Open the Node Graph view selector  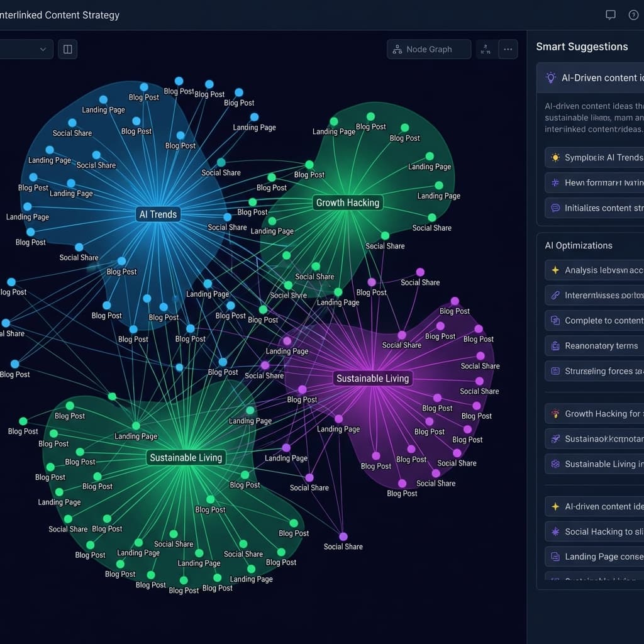coord(428,49)
